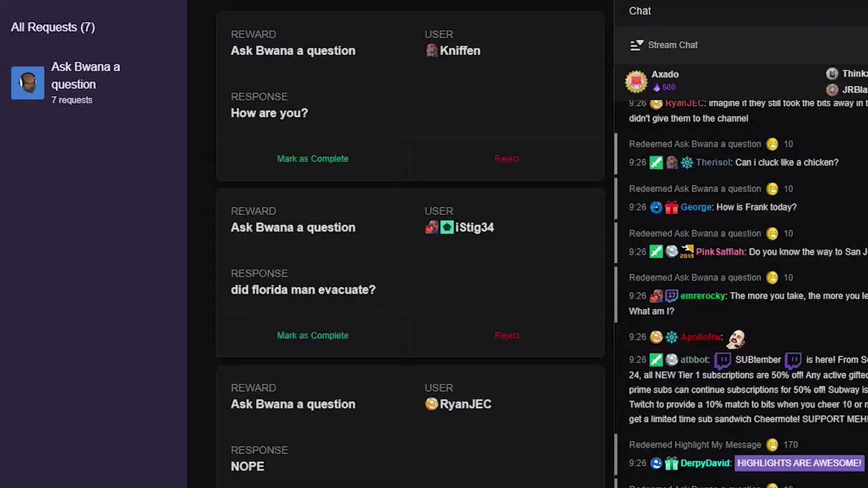Open DerpyDavid's username in chat
The image size is (868, 488).
(706, 463)
